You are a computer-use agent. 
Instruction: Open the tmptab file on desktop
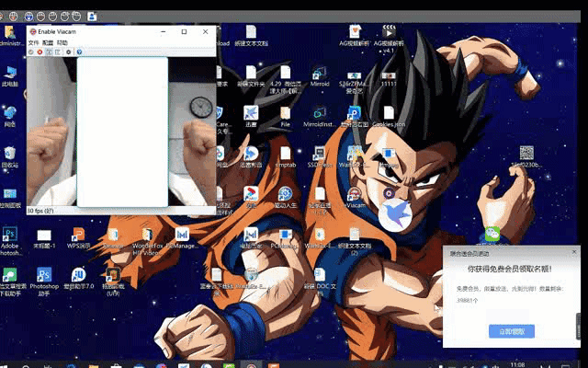click(x=286, y=157)
